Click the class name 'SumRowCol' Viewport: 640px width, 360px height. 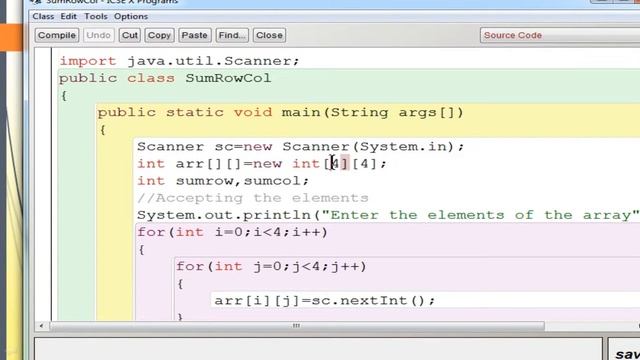(228, 78)
